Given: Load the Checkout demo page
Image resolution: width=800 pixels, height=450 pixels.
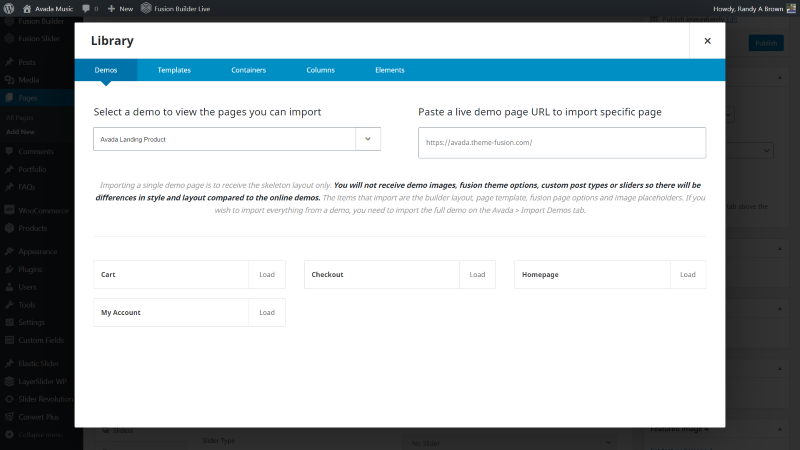Looking at the screenshot, I should (x=477, y=274).
